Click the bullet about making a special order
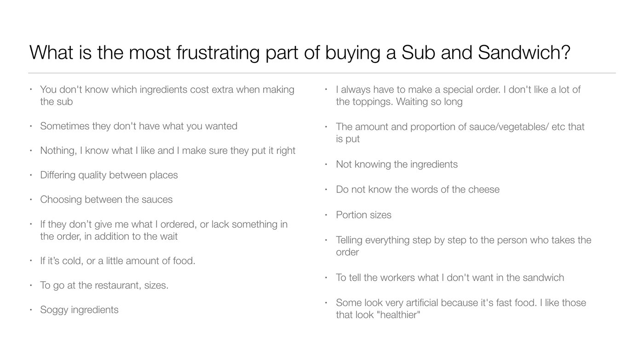This screenshot has width=644, height=362. point(458,96)
